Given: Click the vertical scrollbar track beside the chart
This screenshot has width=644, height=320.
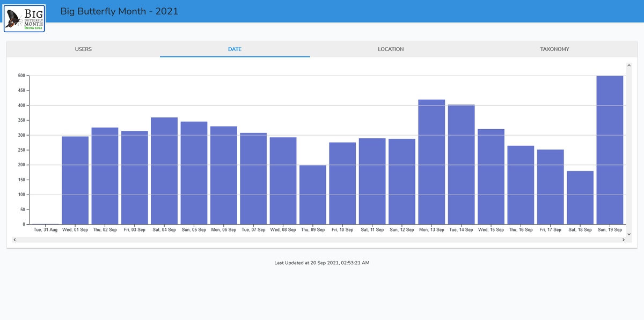Looking at the screenshot, I should 629,150.
